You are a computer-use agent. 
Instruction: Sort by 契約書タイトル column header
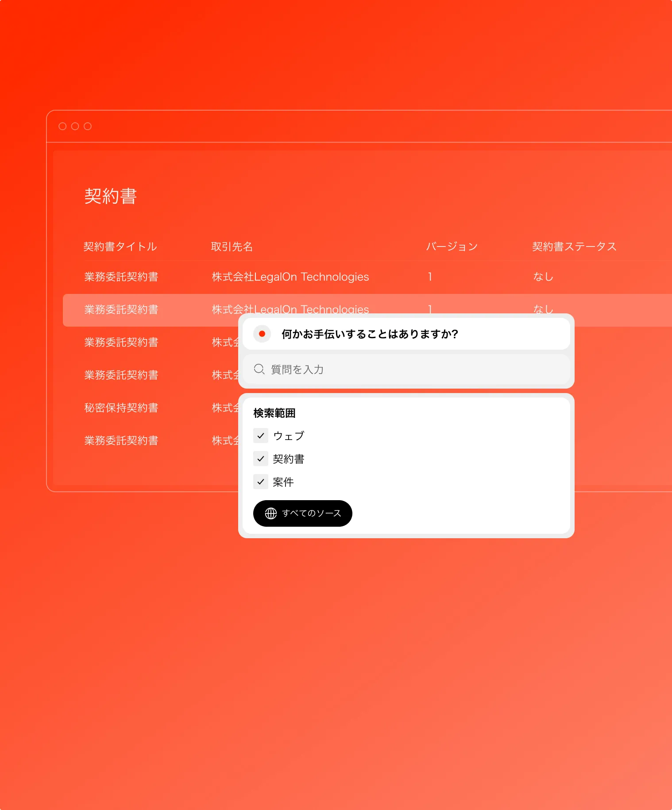point(120,247)
